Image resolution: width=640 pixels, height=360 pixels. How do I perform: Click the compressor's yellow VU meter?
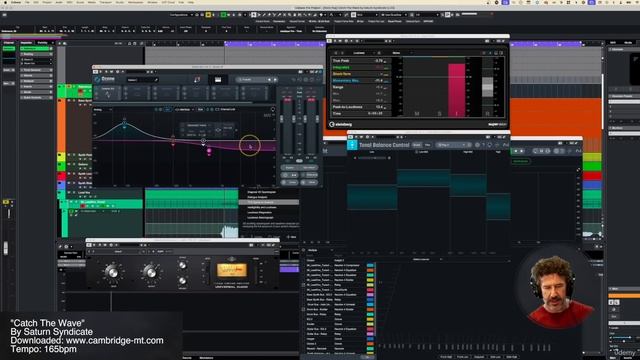point(232,270)
